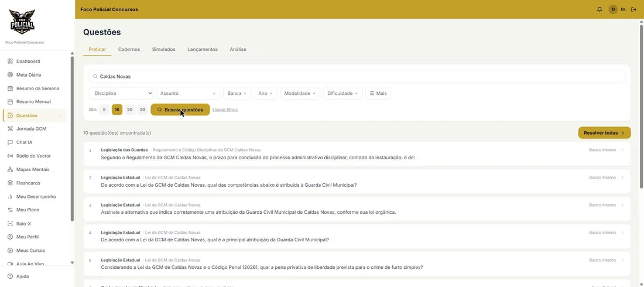Click the Questões checkbox icon in sidebar
The width and height of the screenshot is (644, 287).
11,115
